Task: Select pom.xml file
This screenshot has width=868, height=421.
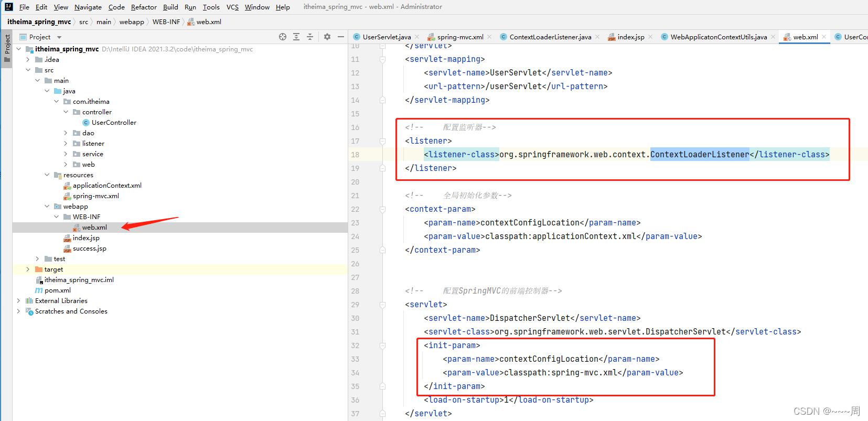Action: (x=58, y=290)
